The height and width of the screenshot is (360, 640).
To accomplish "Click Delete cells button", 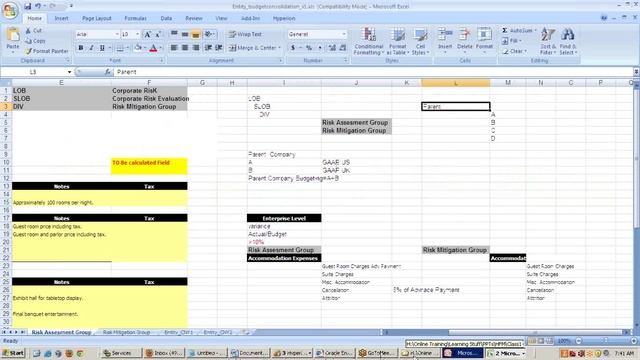I will click(x=464, y=41).
